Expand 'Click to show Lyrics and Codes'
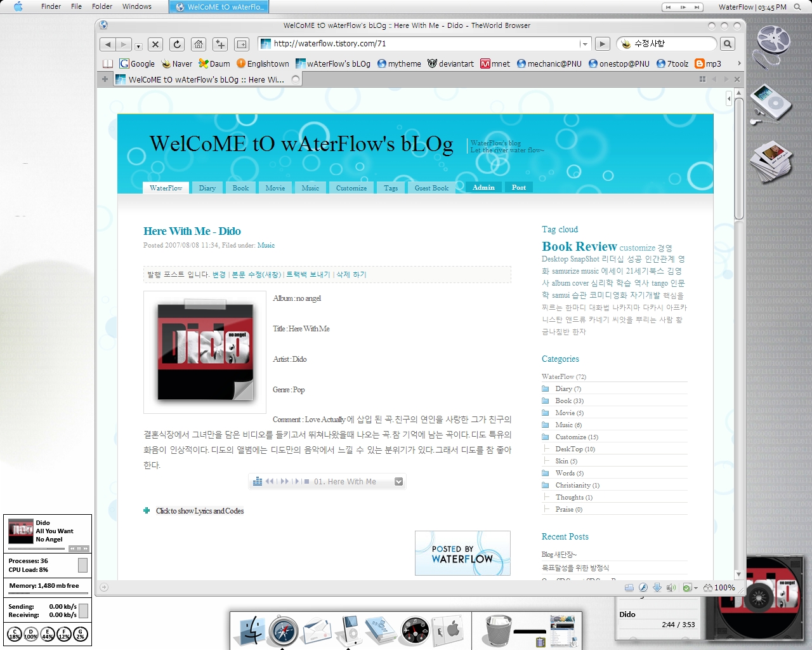Screen dimensions: 812x650 coord(199,511)
